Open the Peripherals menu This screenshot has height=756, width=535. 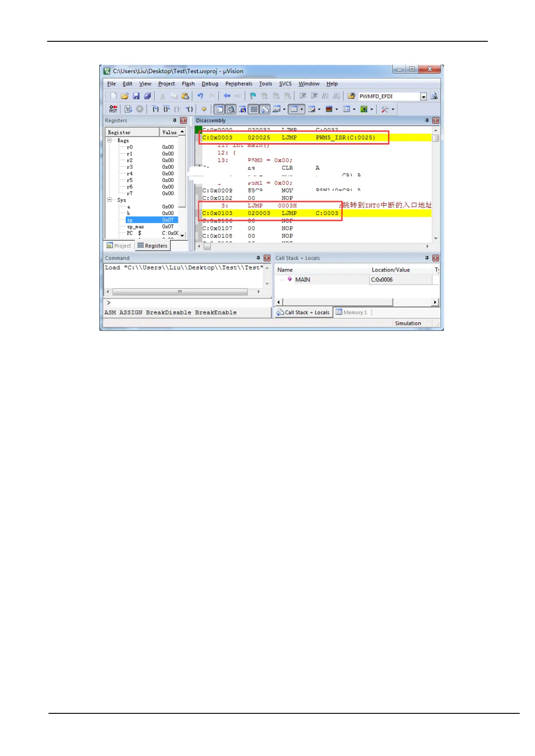point(239,84)
